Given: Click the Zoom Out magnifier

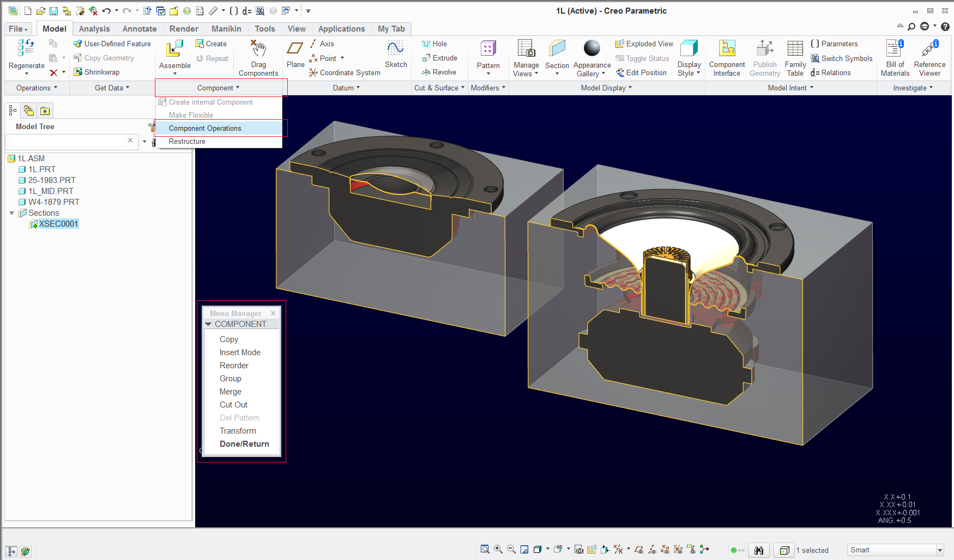Looking at the screenshot, I should (x=511, y=550).
